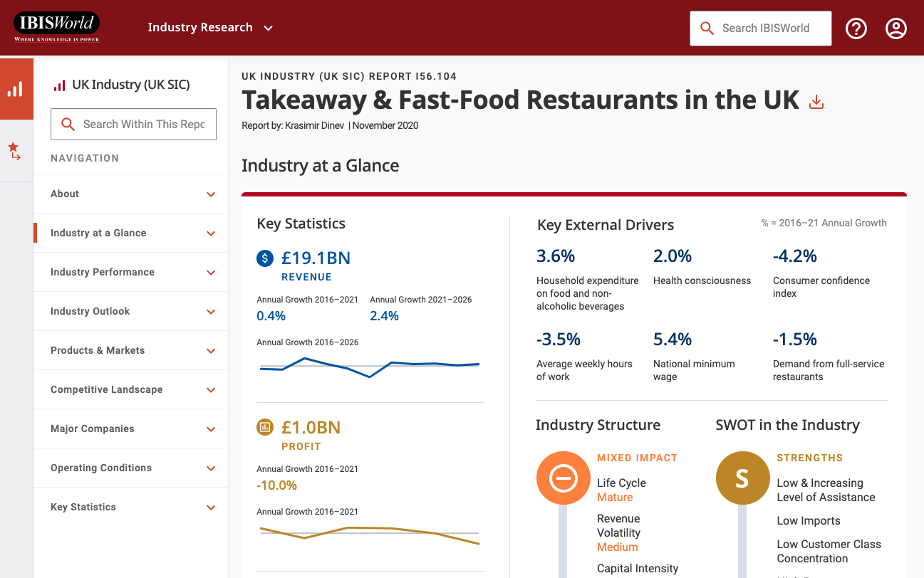Select the bar chart sidebar icon

click(16, 89)
